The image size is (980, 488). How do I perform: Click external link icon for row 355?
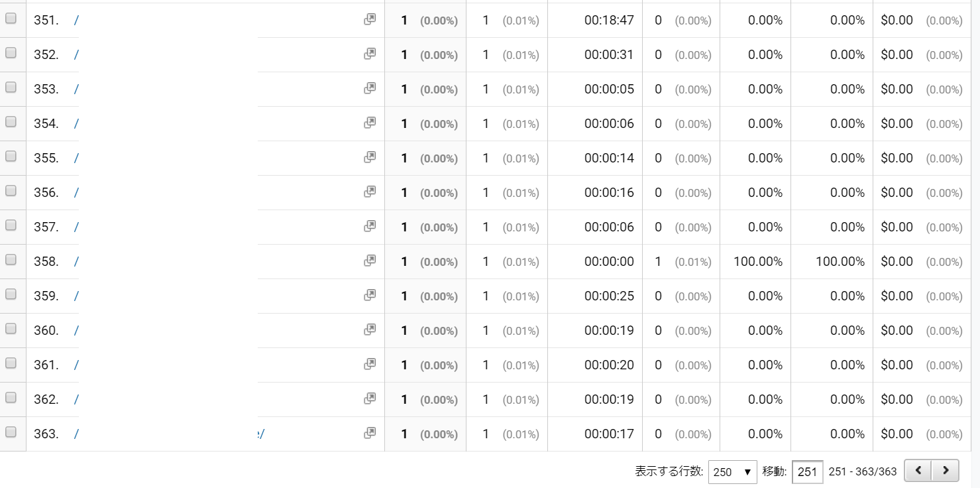pos(370,158)
